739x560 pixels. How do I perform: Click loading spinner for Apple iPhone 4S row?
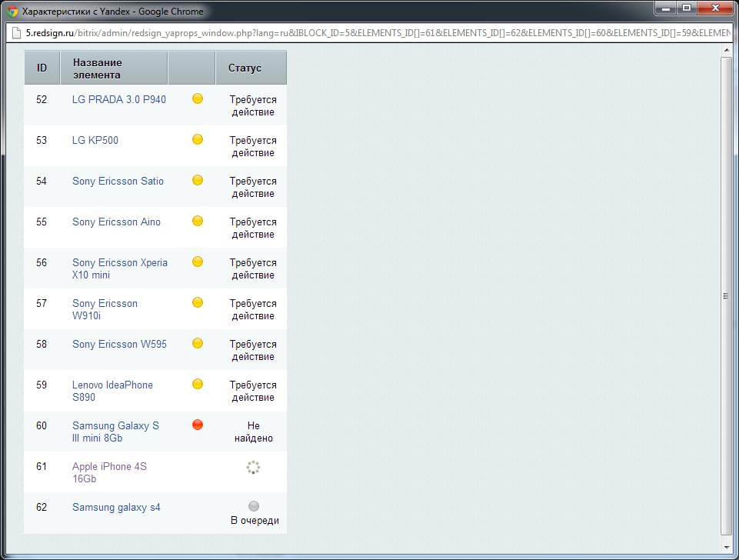click(253, 467)
